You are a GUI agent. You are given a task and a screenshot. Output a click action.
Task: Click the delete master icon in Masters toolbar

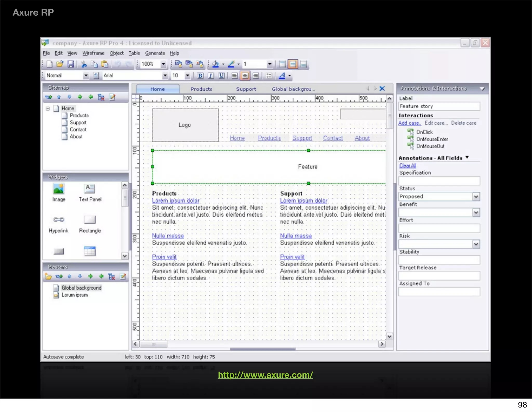pos(112,276)
